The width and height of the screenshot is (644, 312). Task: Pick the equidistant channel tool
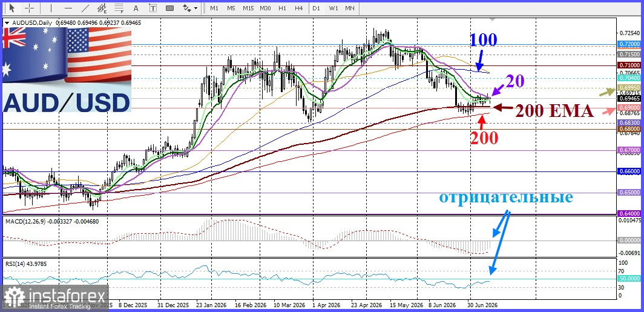[x=102, y=8]
